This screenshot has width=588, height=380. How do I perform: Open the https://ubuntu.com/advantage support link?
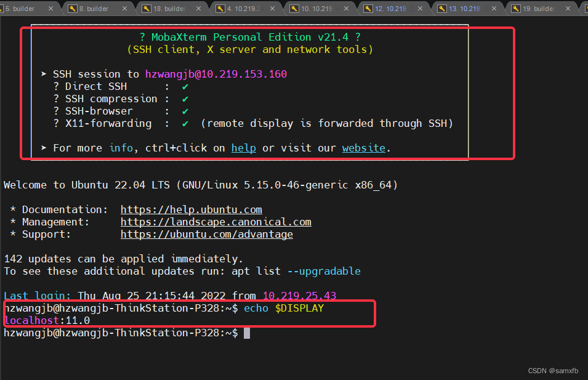(x=206, y=234)
